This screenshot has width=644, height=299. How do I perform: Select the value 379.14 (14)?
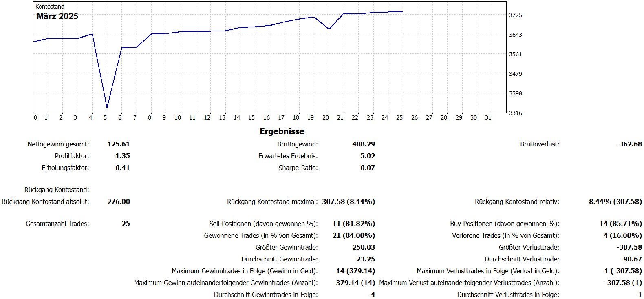pos(355,283)
